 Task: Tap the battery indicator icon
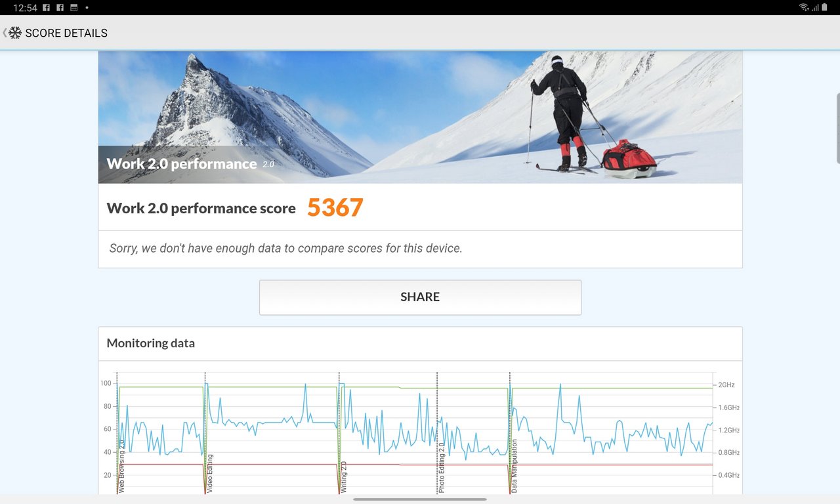(x=824, y=8)
